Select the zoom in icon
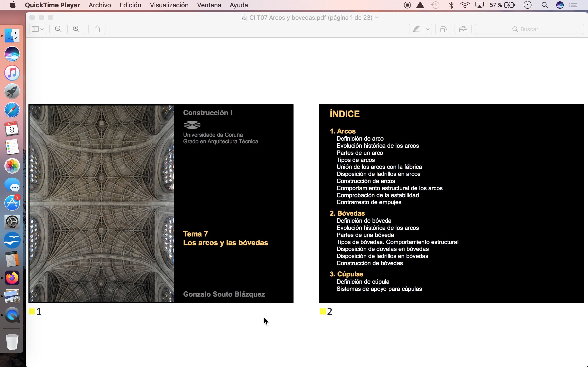This screenshot has width=588, height=367. click(76, 29)
